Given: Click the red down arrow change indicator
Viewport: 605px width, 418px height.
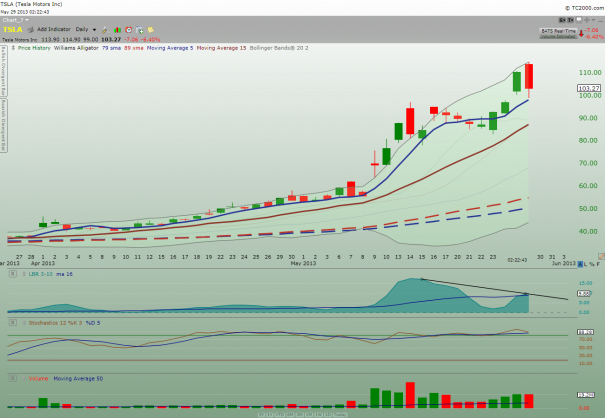Looking at the screenshot, I should click(581, 34).
